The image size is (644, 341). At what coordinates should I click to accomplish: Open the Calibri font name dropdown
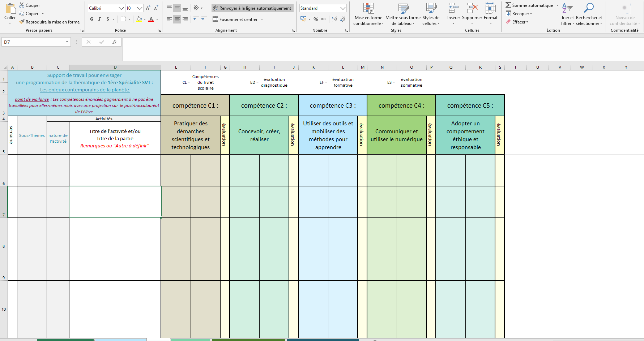(121, 8)
